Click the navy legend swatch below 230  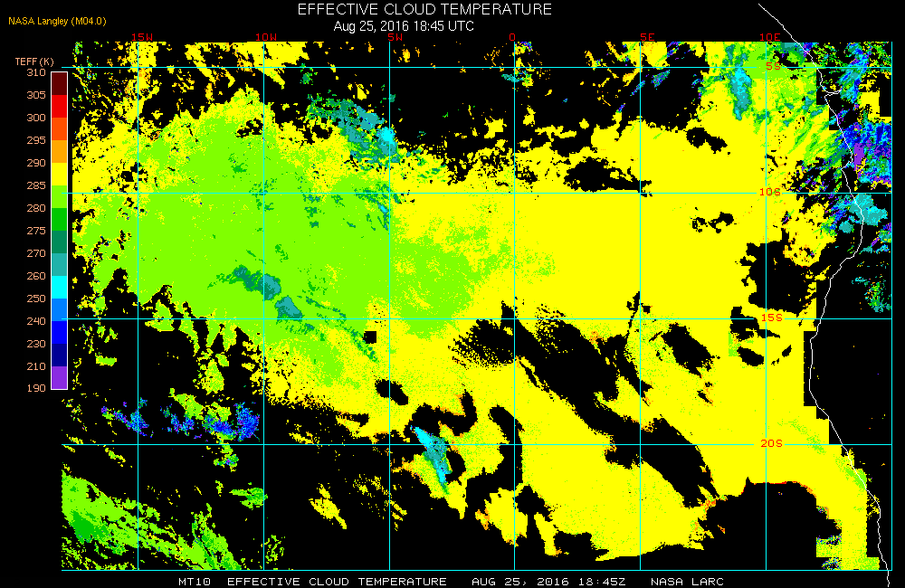pos(60,355)
